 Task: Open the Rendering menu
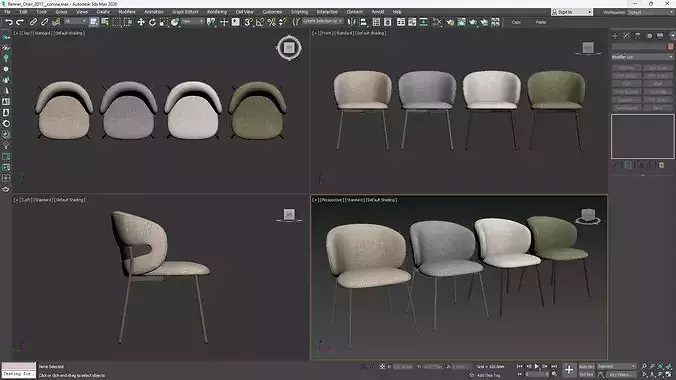217,12
